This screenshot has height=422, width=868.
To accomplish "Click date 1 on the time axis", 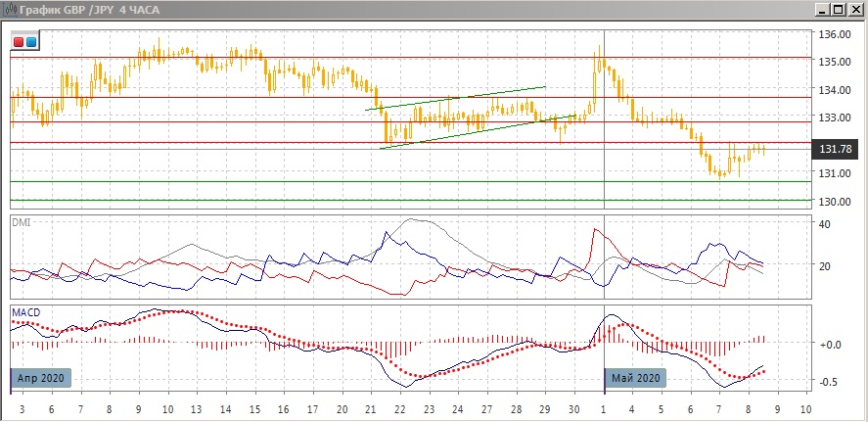I will (x=604, y=409).
